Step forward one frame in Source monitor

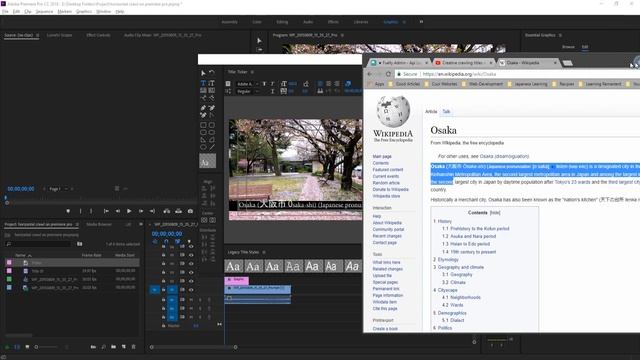[x=141, y=211]
